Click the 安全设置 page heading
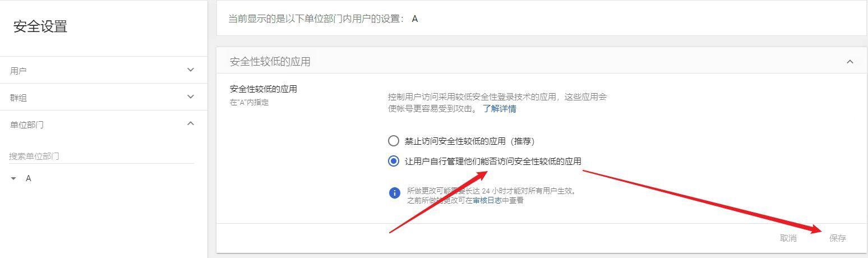868x258 pixels. (40, 27)
